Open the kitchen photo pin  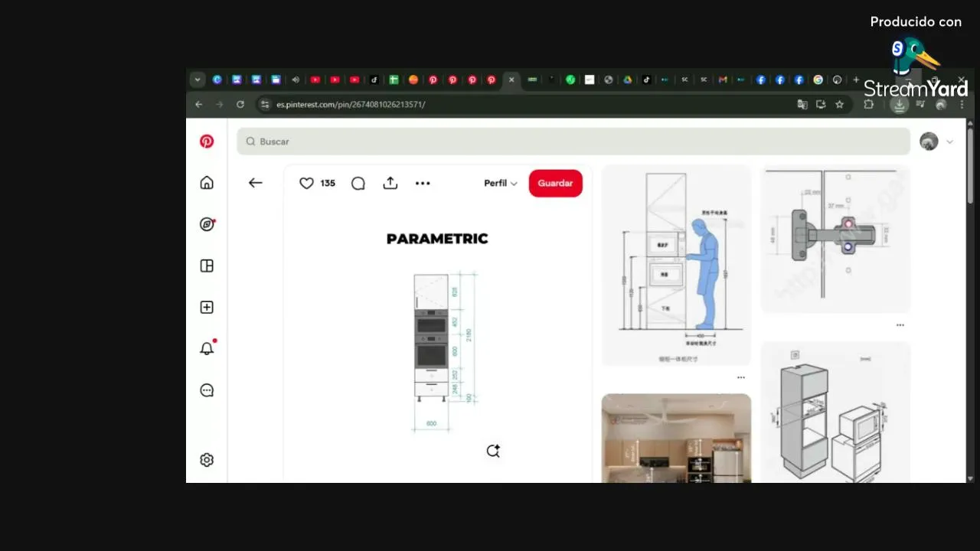[x=676, y=439]
